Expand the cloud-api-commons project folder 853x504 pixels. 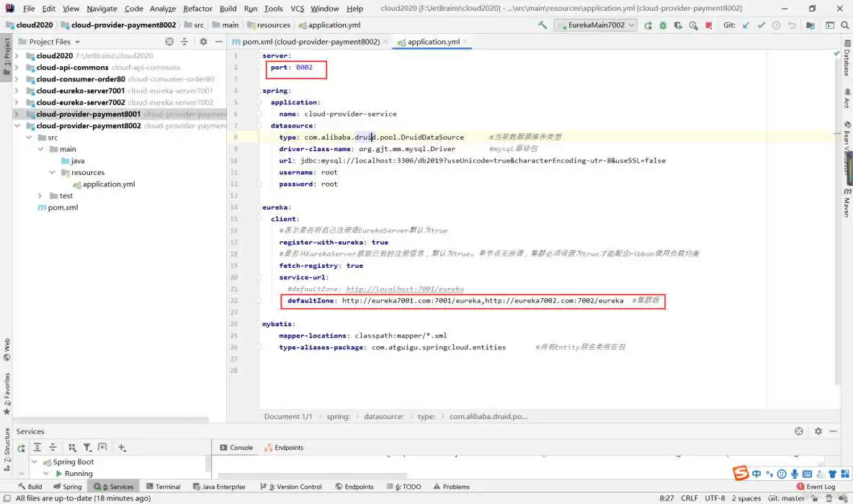point(17,67)
